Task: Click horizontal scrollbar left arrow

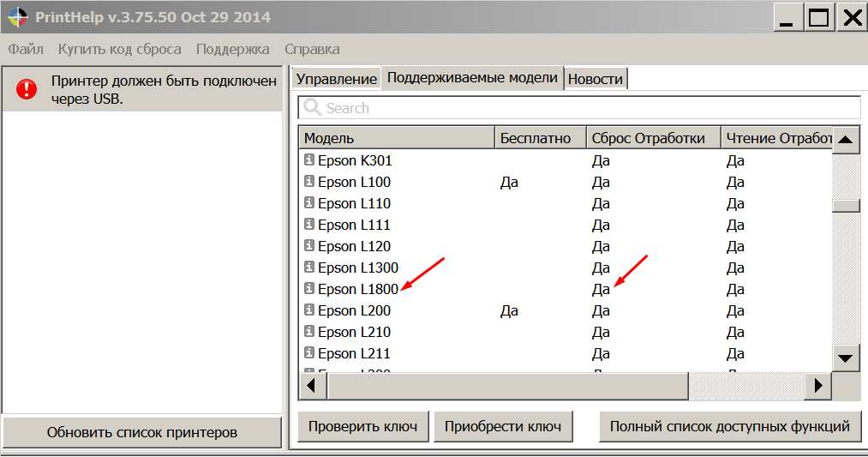Action: [x=312, y=385]
